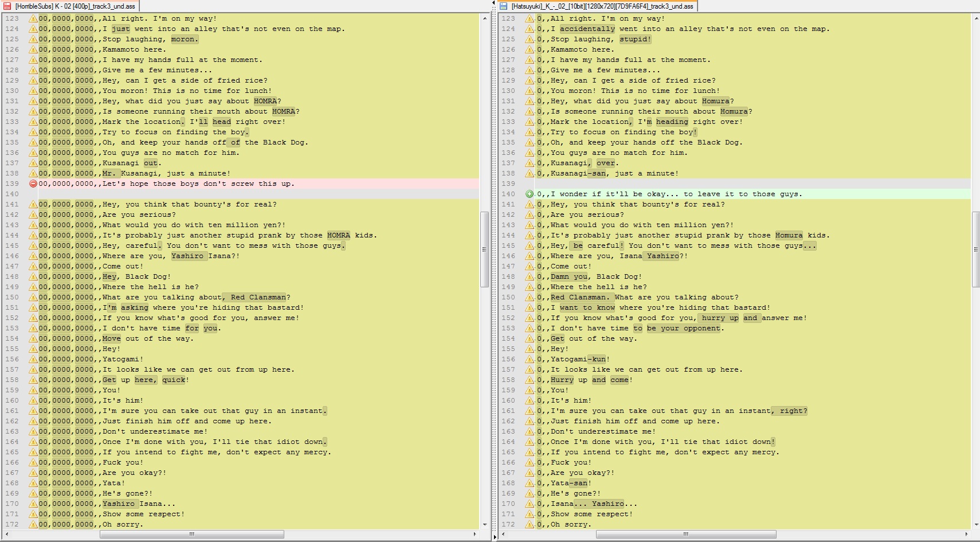This screenshot has height=542, width=980.
Task: Click highlighted 'asking' on left line 151
Action: [135, 307]
